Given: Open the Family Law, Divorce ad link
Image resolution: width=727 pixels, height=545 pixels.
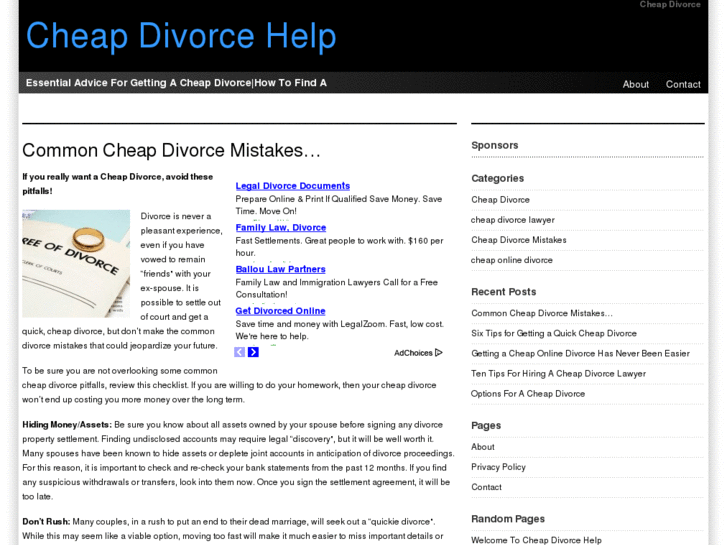Looking at the screenshot, I should click(x=281, y=227).
